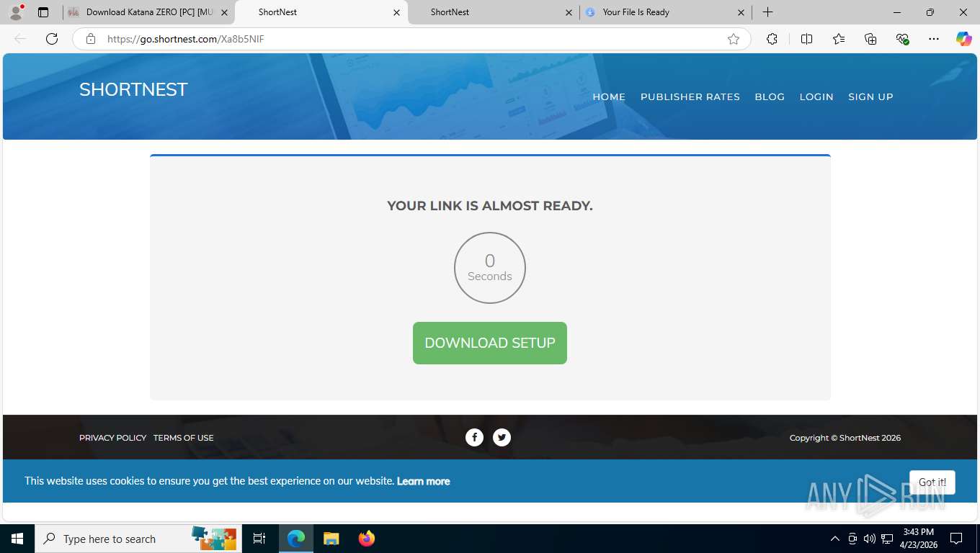Click the taskbar clock showing 3:43 PM
This screenshot has height=553, width=980.
coord(918,539)
